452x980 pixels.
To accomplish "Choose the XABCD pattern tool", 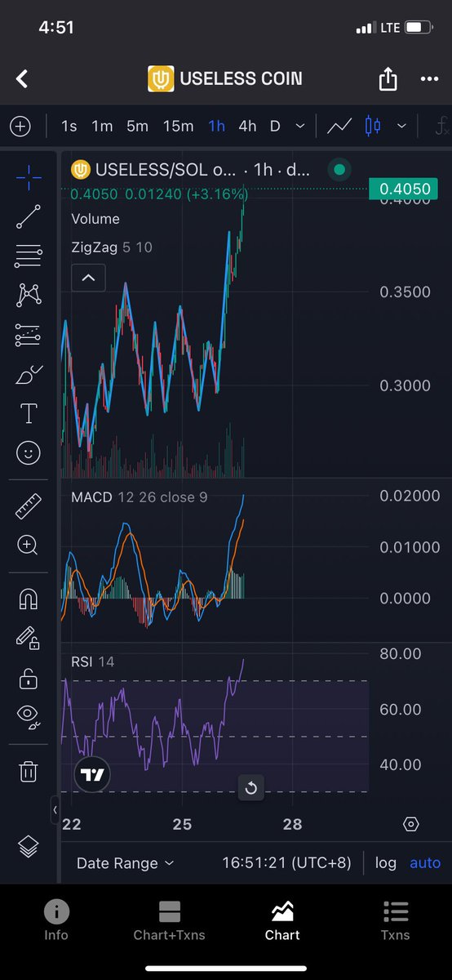I will (29, 295).
